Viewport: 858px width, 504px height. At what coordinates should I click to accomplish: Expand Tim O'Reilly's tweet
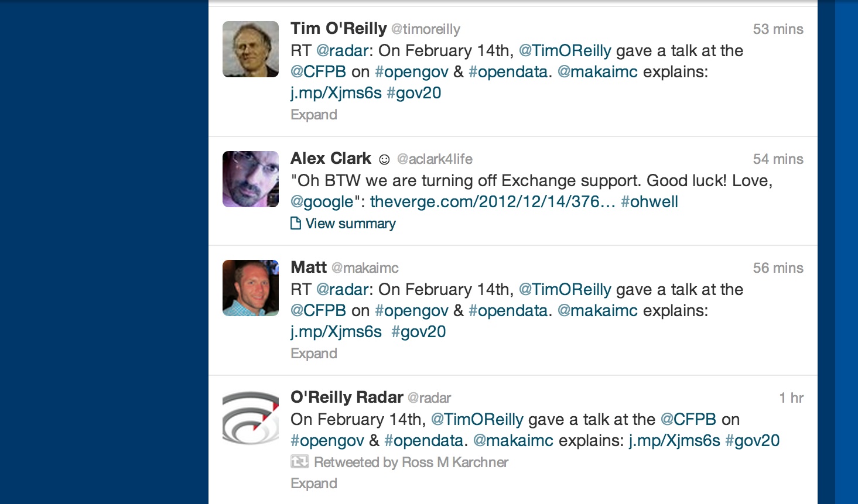(x=314, y=115)
